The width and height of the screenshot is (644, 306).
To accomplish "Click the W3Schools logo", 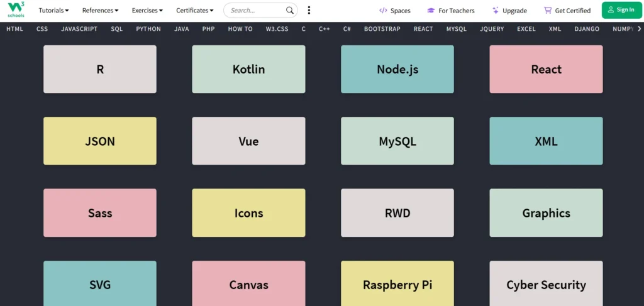I will (16, 10).
